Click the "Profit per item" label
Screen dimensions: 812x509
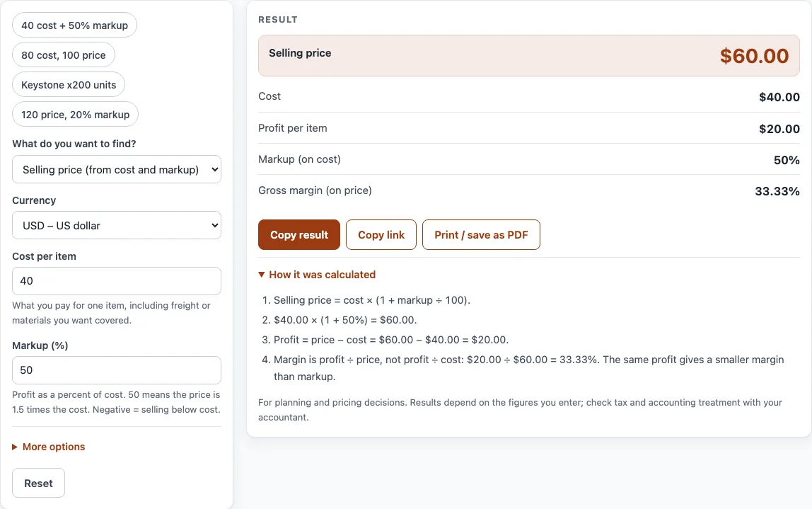pyautogui.click(x=293, y=128)
